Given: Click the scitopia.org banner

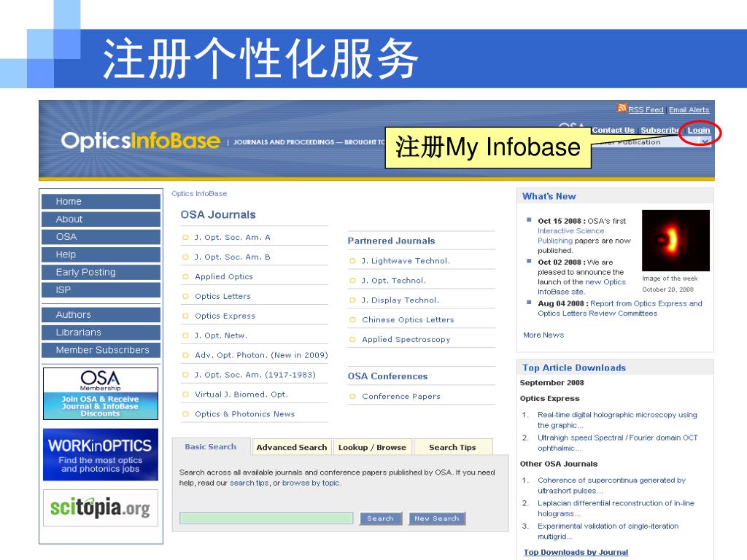Looking at the screenshot, I should tap(101, 507).
